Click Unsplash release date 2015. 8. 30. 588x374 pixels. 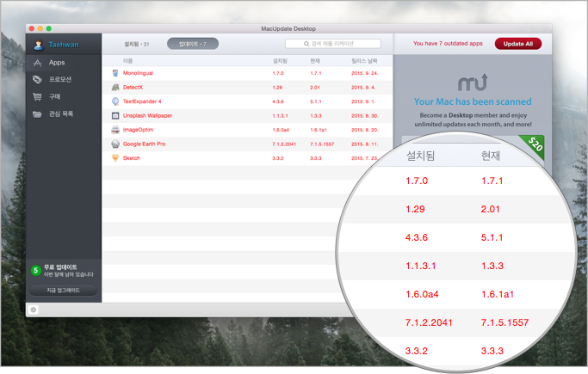[364, 116]
